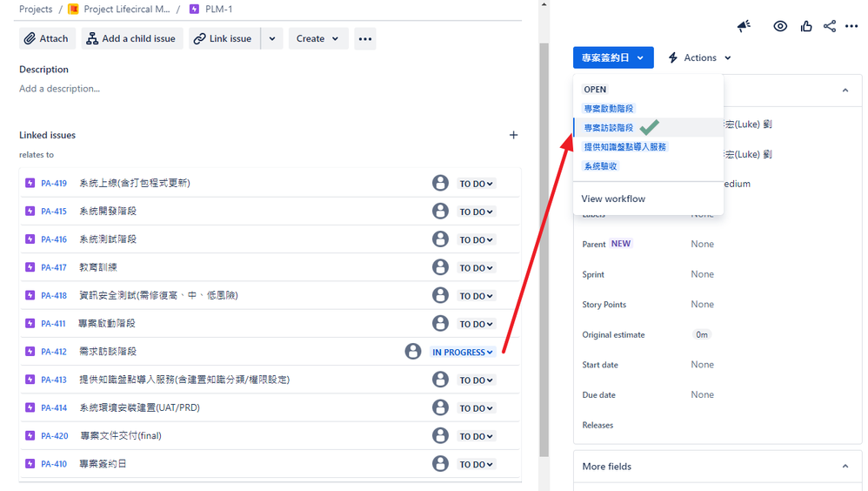
Task: Click the left pane vertical scrollbar
Action: tap(544, 249)
